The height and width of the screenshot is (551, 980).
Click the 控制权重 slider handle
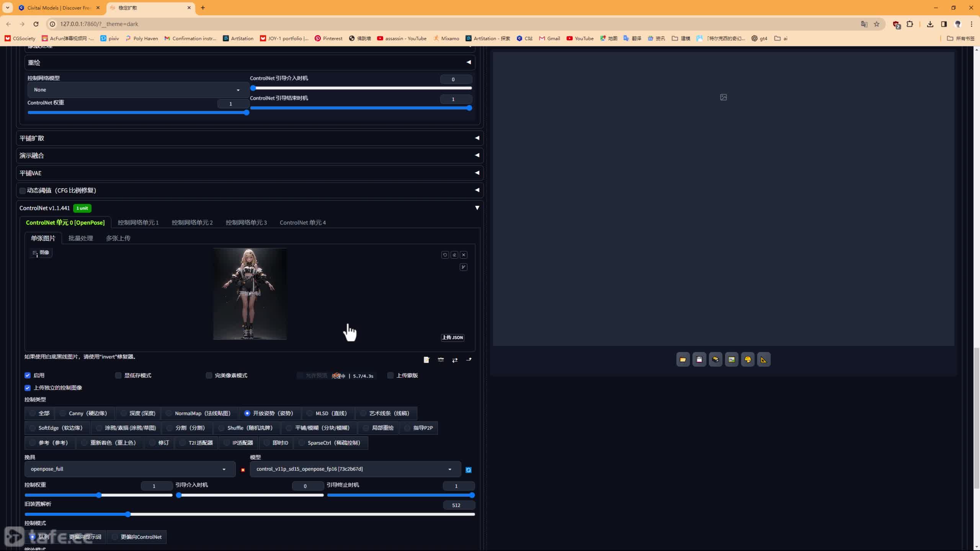[99, 495]
